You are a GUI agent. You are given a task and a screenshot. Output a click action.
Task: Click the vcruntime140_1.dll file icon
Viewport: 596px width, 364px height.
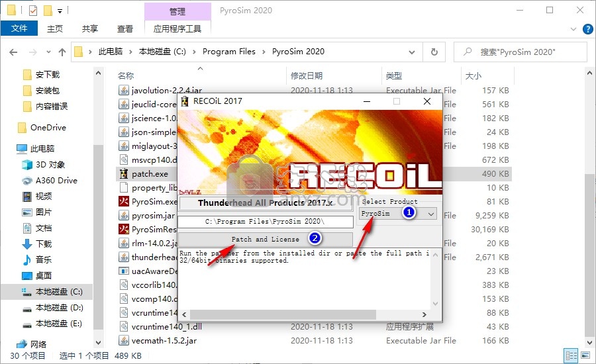coord(124,326)
